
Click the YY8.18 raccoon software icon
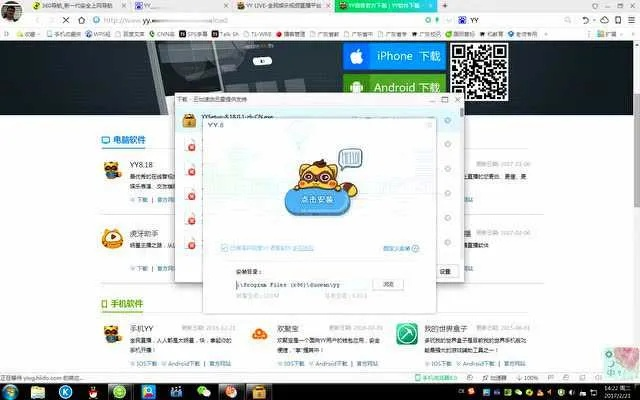point(112,171)
